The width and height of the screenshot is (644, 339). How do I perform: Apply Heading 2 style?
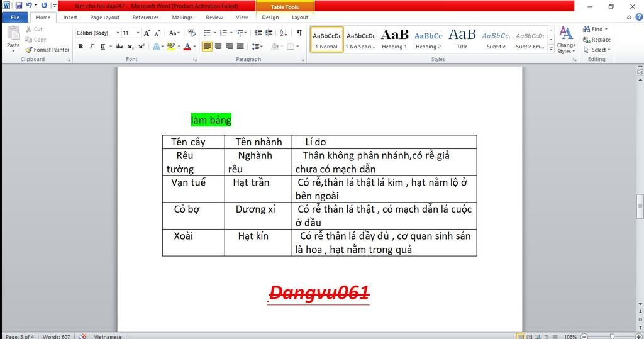pos(428,40)
